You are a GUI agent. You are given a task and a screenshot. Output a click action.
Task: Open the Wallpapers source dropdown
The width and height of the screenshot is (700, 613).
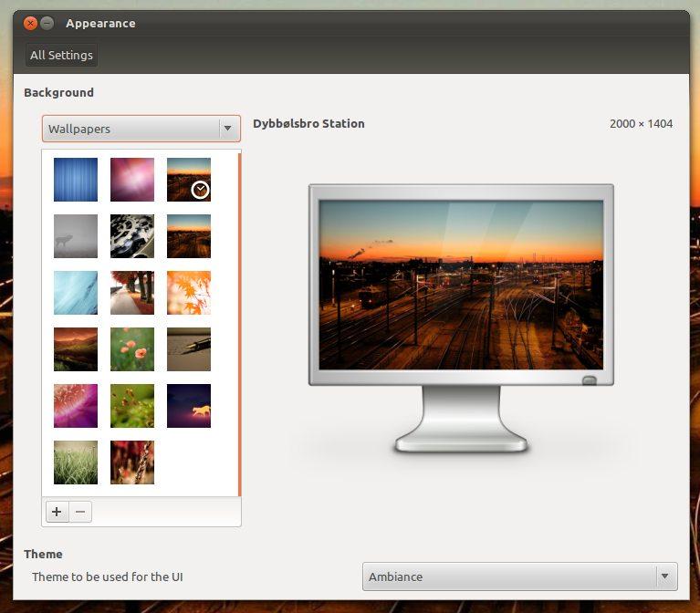click(141, 129)
